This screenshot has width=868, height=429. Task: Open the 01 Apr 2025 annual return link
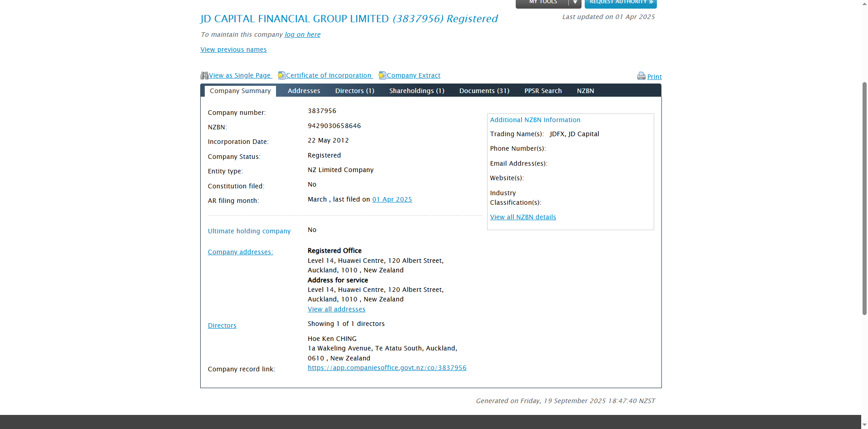point(392,199)
